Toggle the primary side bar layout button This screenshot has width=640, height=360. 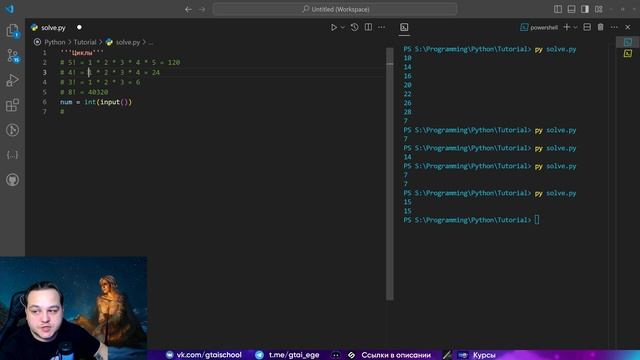[558, 9]
